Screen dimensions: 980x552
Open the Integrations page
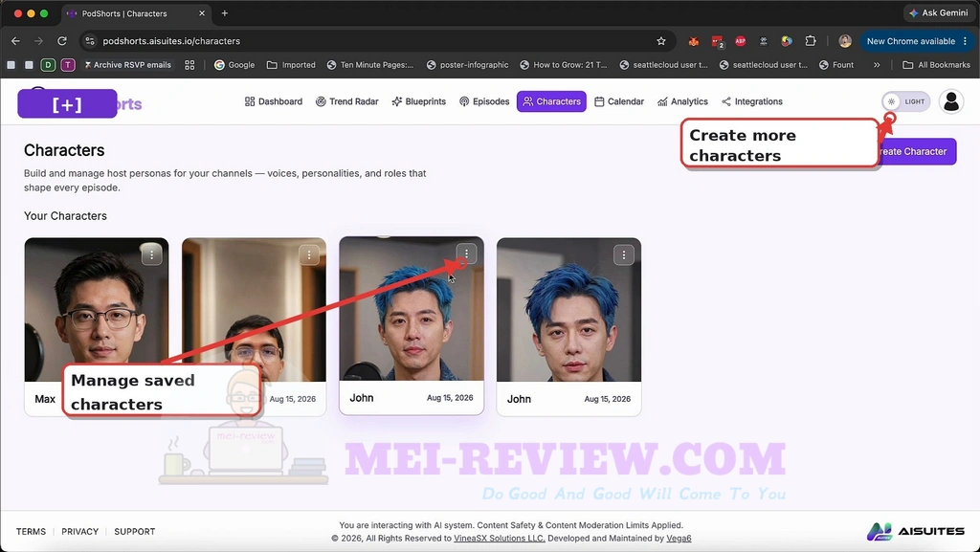click(752, 101)
